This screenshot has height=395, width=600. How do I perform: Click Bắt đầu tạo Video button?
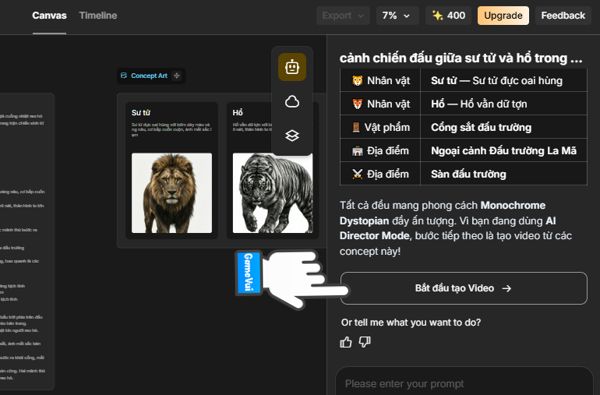click(463, 288)
